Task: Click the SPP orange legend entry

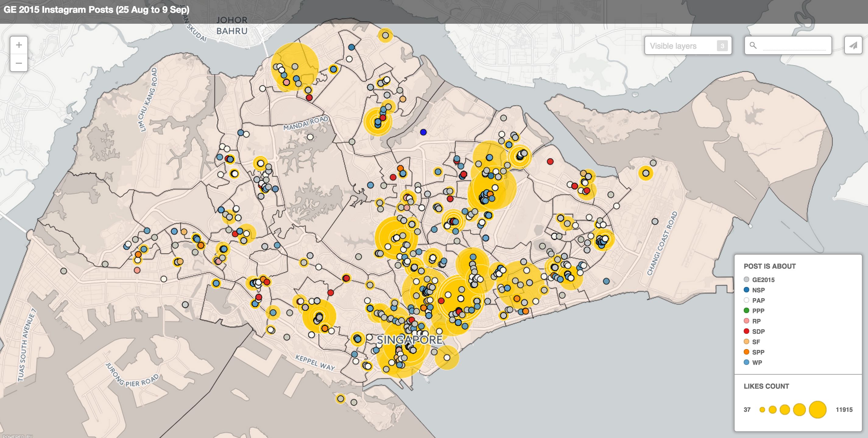Action: [x=758, y=352]
